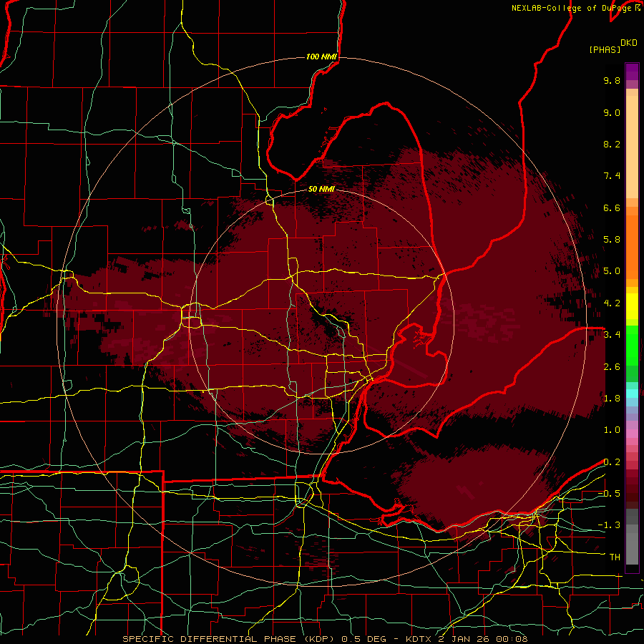Click the 6.6 value on the legend
Screen dimensions: 644x644
click(x=612, y=208)
